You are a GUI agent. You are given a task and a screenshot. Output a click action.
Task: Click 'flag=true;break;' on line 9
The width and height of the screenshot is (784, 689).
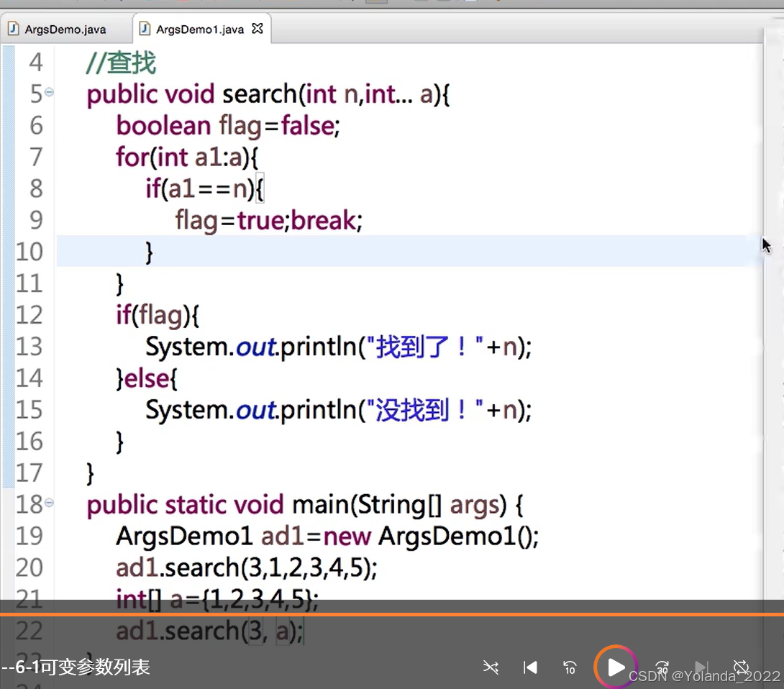(x=268, y=221)
